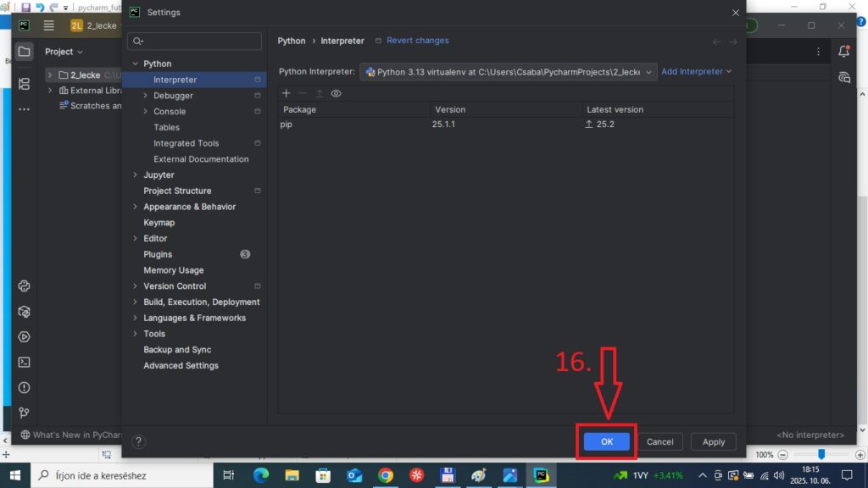Click the install package plus icon

coord(286,93)
